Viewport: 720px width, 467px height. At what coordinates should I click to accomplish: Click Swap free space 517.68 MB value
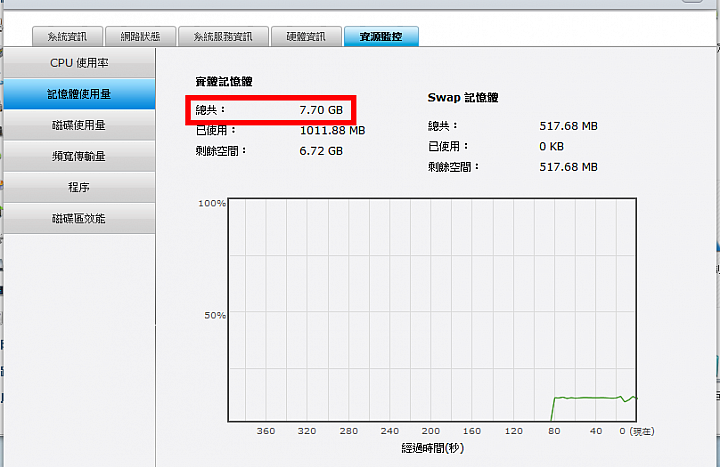568,167
